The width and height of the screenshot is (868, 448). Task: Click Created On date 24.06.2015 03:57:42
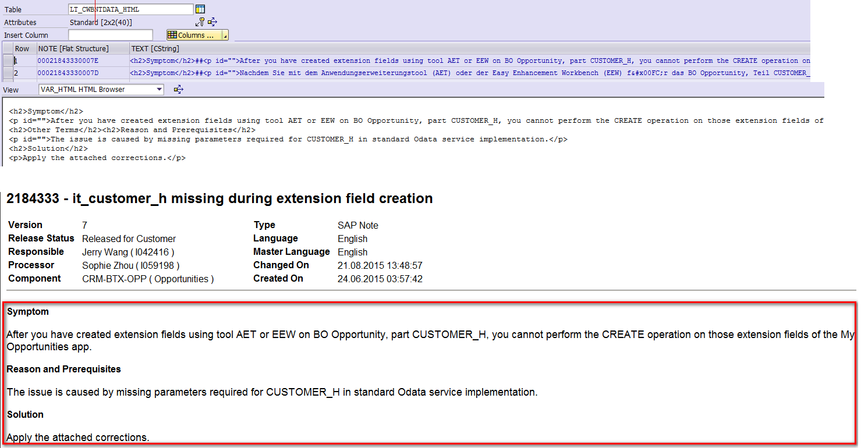[380, 279]
